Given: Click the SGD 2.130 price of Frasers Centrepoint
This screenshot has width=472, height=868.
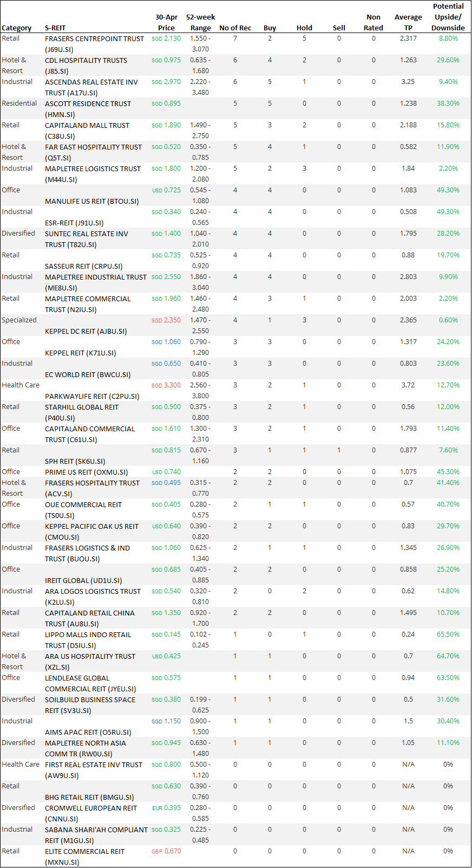Looking at the screenshot, I should tap(166, 38).
